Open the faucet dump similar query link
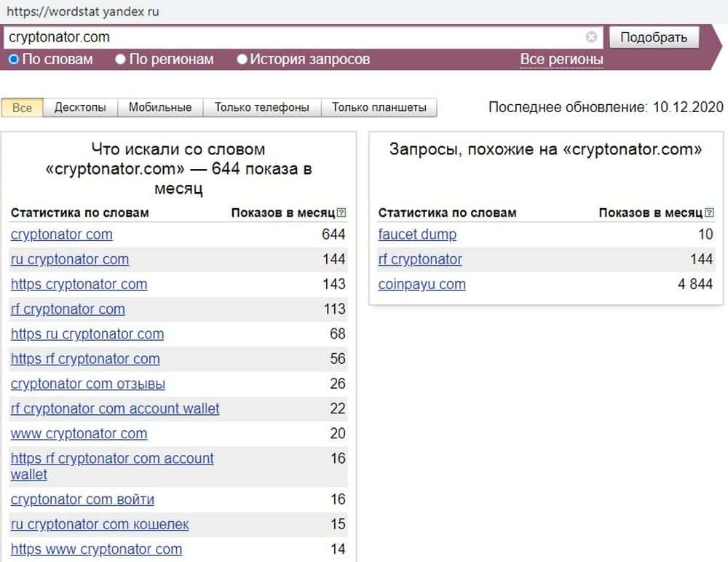The height and width of the screenshot is (562, 728). [417, 234]
